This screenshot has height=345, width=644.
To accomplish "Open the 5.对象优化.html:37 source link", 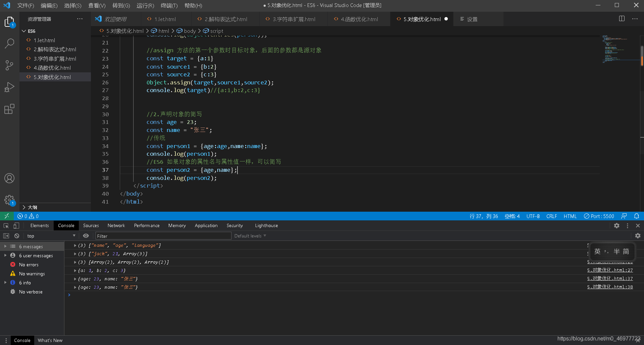I will (610, 278).
